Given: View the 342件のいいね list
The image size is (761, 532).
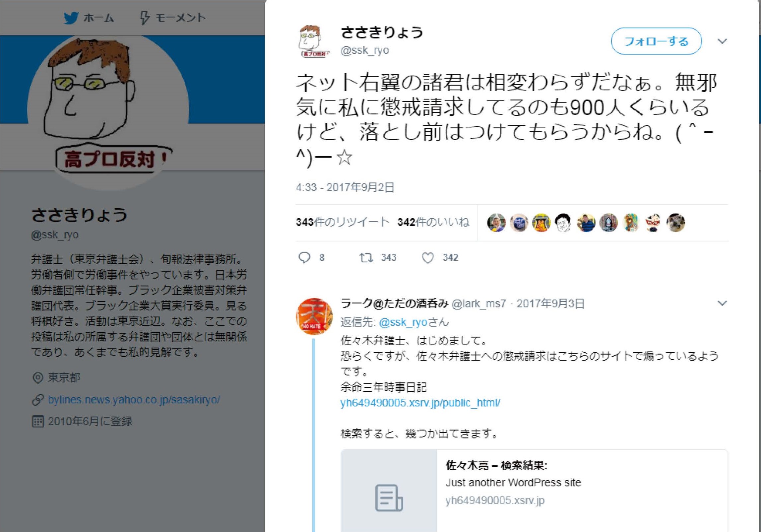Looking at the screenshot, I should (x=433, y=222).
